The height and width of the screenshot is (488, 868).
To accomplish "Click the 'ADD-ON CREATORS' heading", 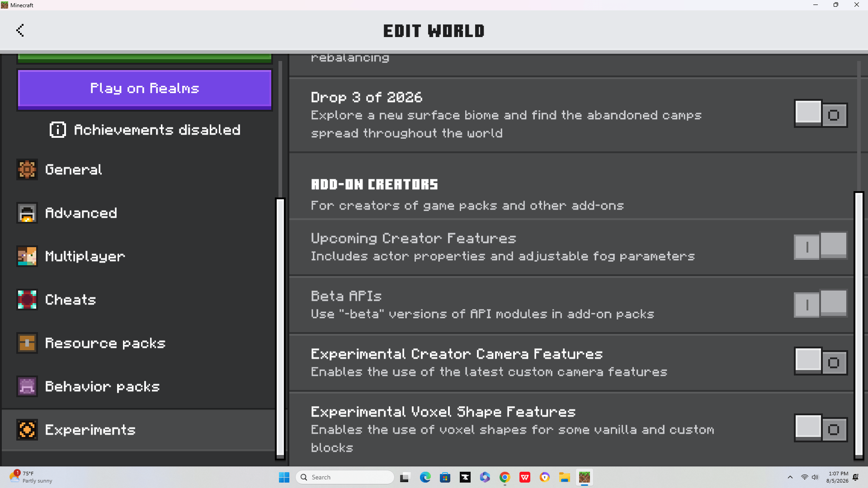I will pyautogui.click(x=374, y=184).
